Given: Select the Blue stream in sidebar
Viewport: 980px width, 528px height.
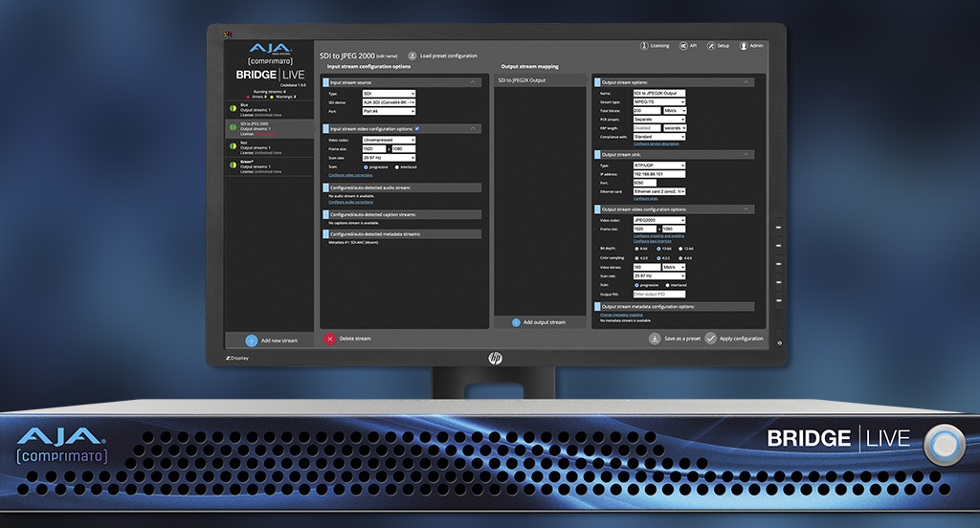Looking at the screenshot, I should (x=269, y=109).
